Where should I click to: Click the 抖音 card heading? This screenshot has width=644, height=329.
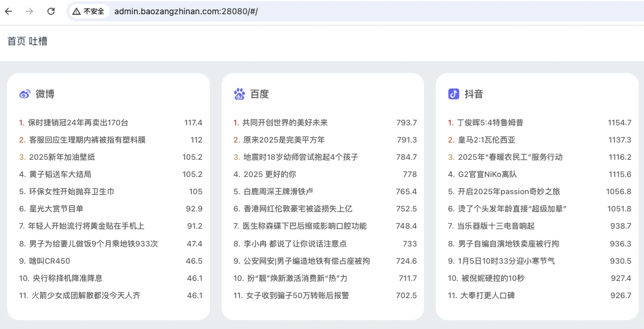point(474,94)
